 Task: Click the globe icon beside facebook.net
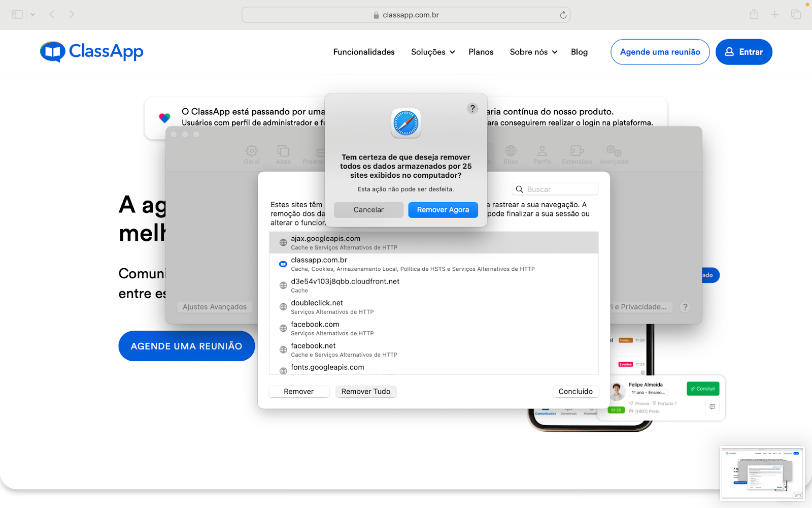point(283,350)
